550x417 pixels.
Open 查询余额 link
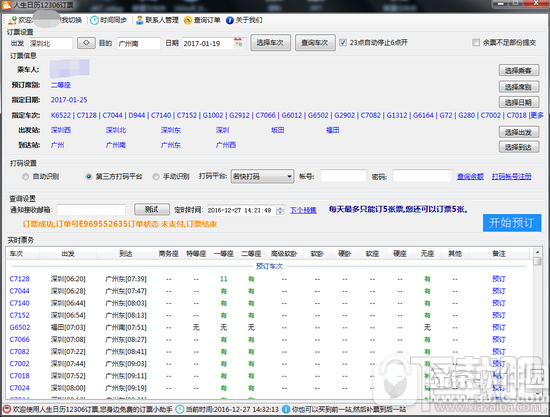coord(470,176)
